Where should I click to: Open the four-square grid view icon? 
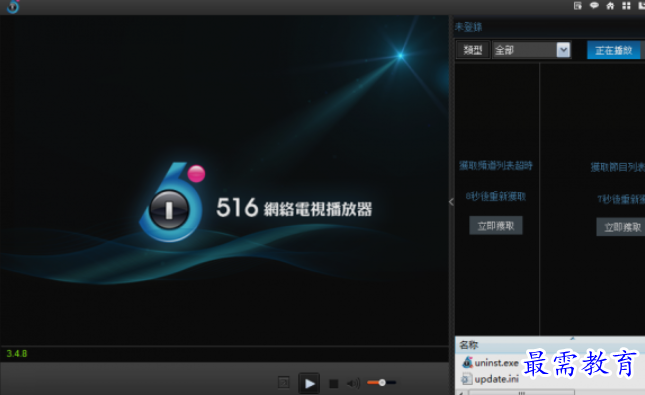click(x=626, y=6)
